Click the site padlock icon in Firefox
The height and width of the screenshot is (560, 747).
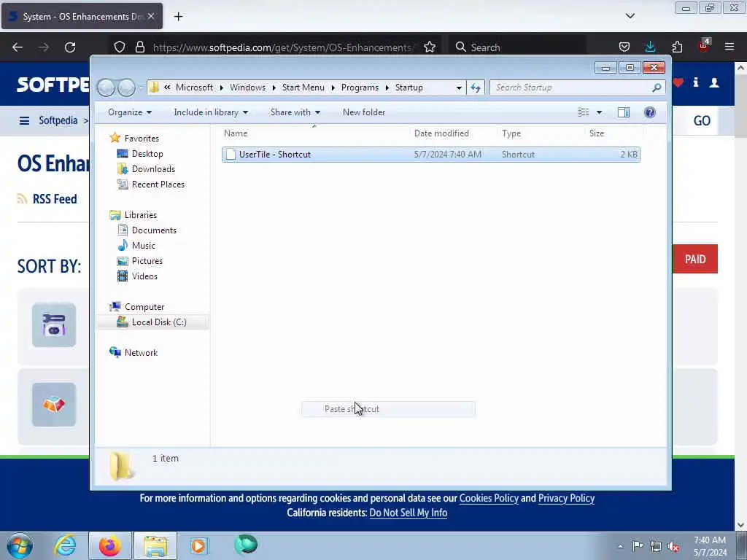(x=140, y=47)
